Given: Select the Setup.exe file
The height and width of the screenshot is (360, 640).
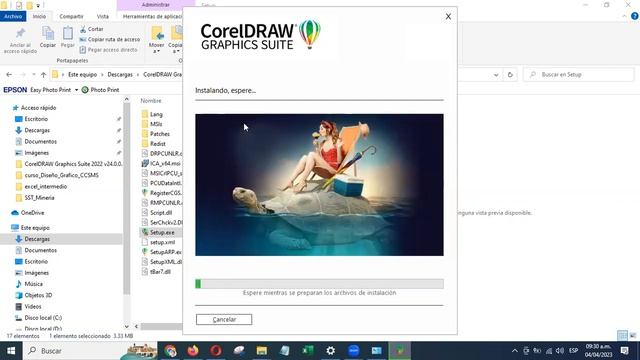Looking at the screenshot, I should point(162,232).
